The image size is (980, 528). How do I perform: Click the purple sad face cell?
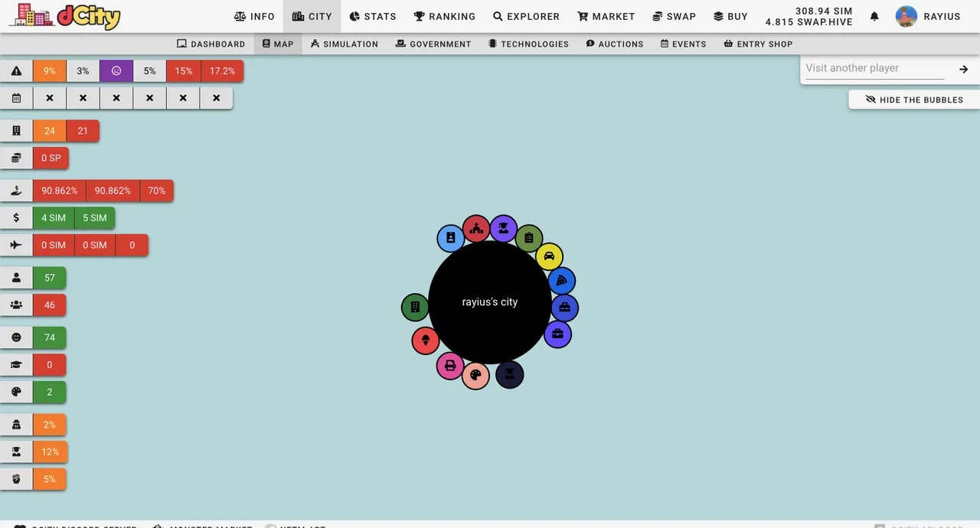point(116,71)
